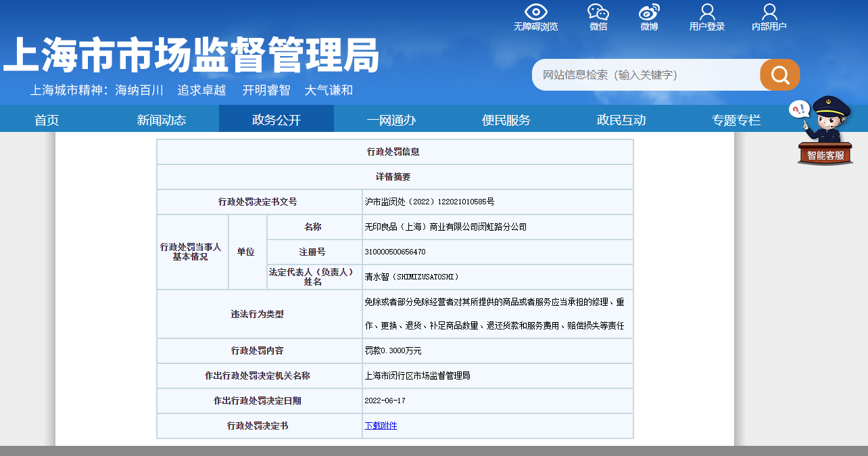Open the 新闻动态 menu
Viewport: 868px width, 456px height.
click(x=162, y=120)
